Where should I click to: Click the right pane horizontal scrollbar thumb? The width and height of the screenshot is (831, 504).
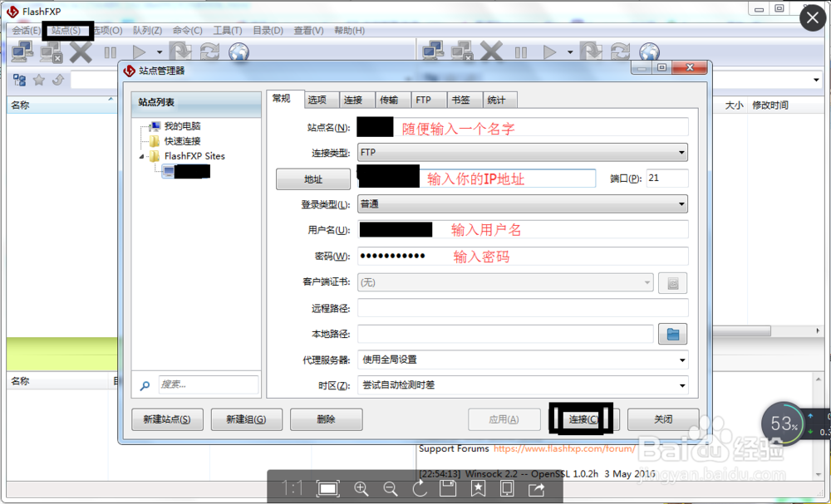pyautogui.click(x=740, y=331)
